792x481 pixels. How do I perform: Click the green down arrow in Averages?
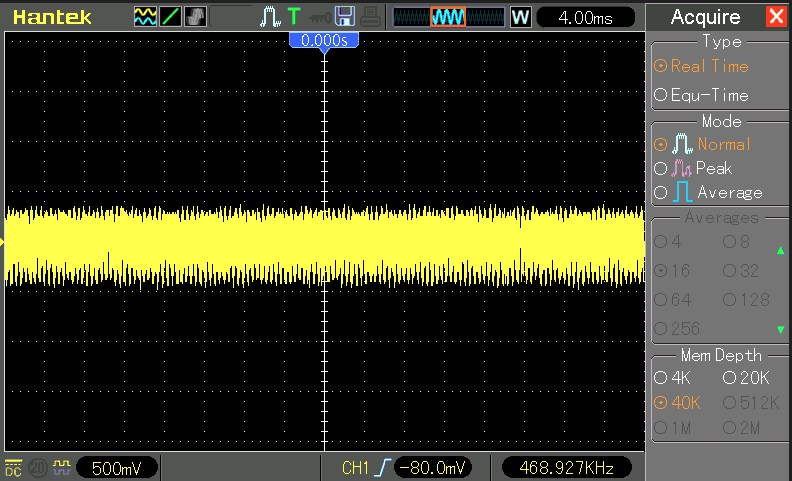coord(780,329)
